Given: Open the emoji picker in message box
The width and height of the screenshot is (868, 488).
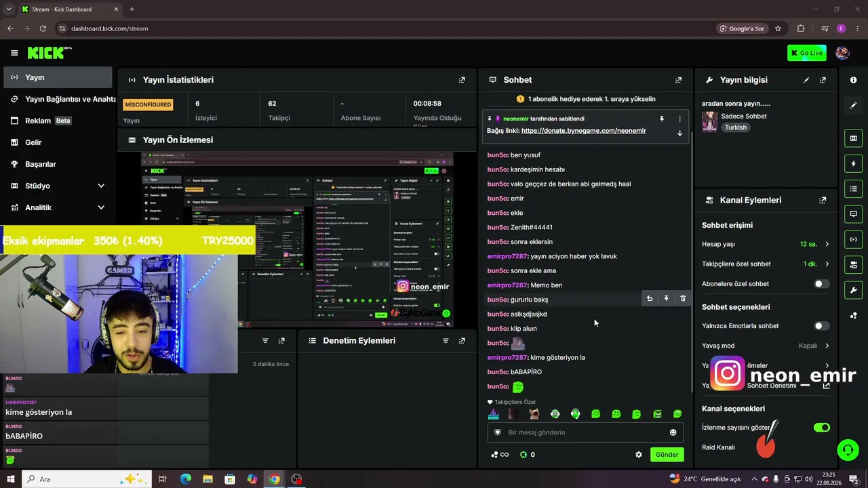Looking at the screenshot, I should (673, 432).
